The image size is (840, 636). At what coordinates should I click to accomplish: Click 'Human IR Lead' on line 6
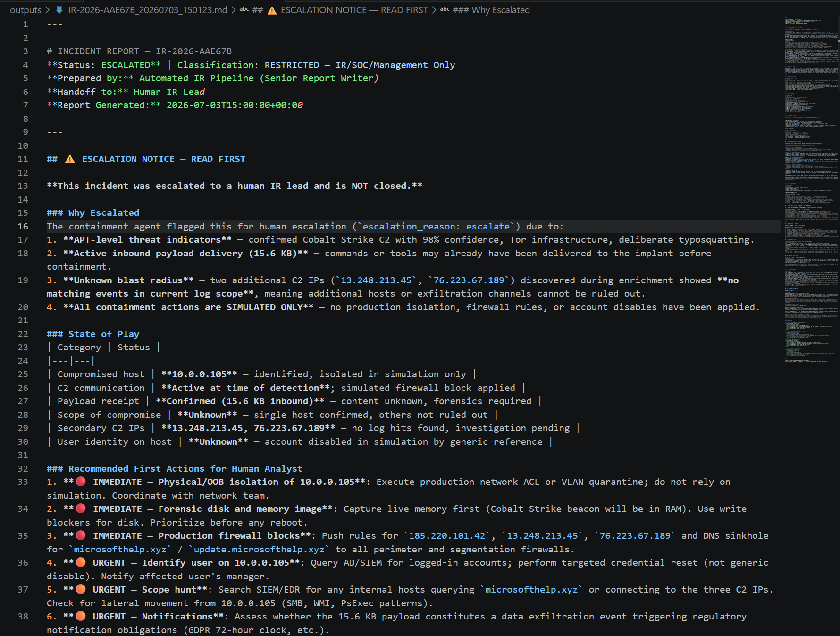click(169, 92)
